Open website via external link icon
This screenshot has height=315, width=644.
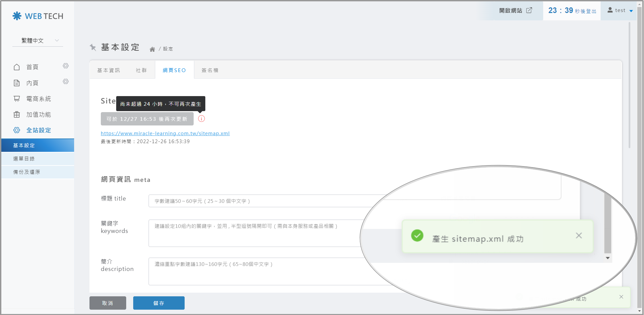529,10
